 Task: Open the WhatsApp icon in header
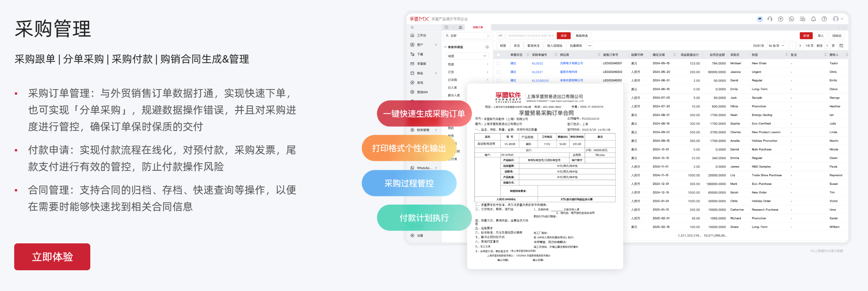coord(792,19)
